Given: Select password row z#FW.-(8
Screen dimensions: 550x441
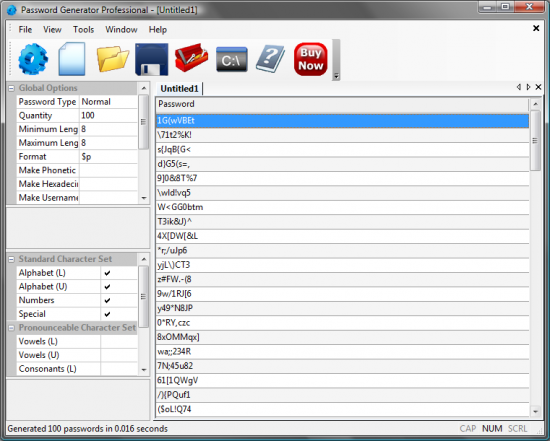Looking at the screenshot, I should point(342,279).
